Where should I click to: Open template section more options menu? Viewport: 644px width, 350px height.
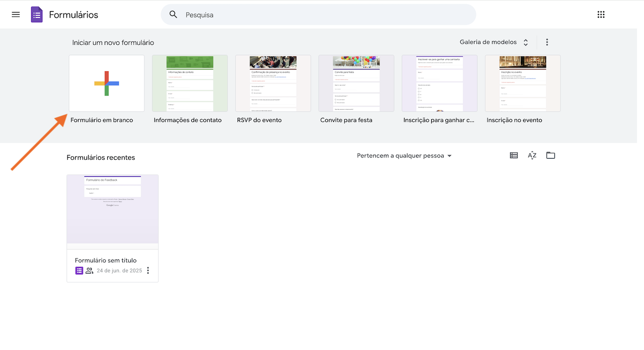coord(547,42)
